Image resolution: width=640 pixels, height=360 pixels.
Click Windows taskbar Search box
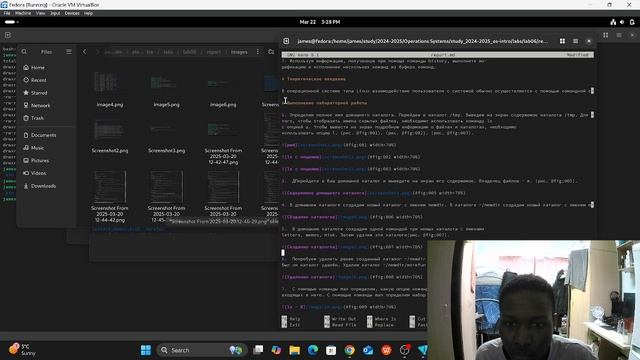[202, 350]
